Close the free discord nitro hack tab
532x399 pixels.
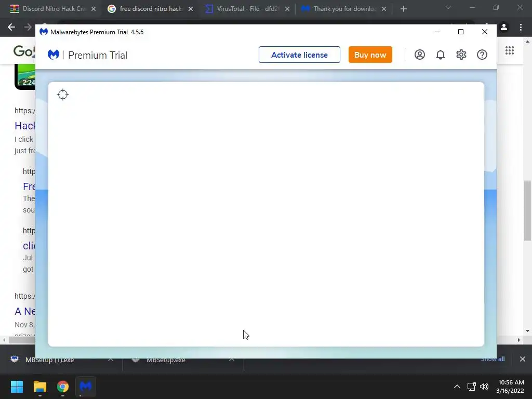point(191,9)
